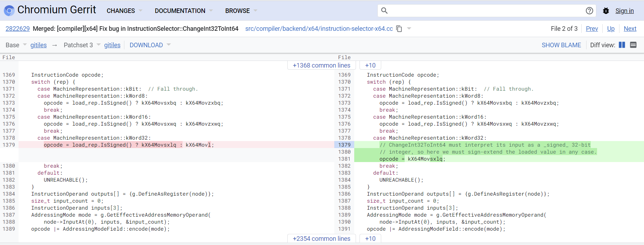Click the 'Diff view:' label
This screenshot has width=644, height=245.
[x=603, y=45]
